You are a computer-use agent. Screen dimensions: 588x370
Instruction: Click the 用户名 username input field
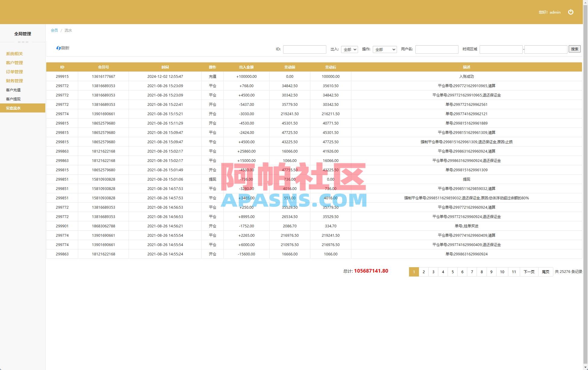click(x=436, y=49)
